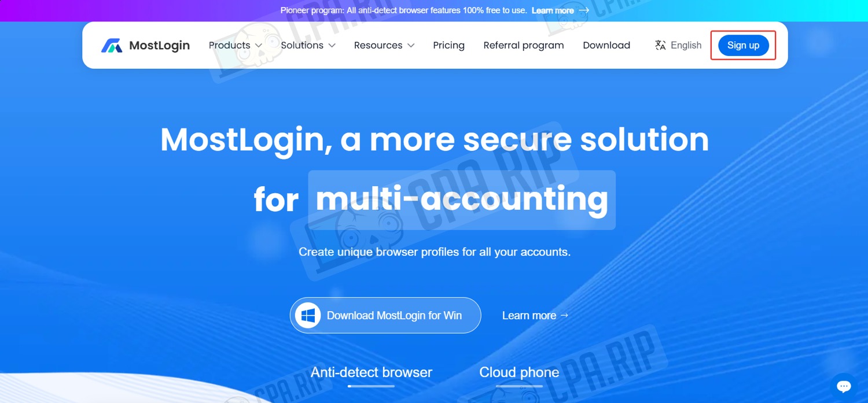Open the Referral program page
This screenshot has width=868, height=403.
[x=524, y=45]
